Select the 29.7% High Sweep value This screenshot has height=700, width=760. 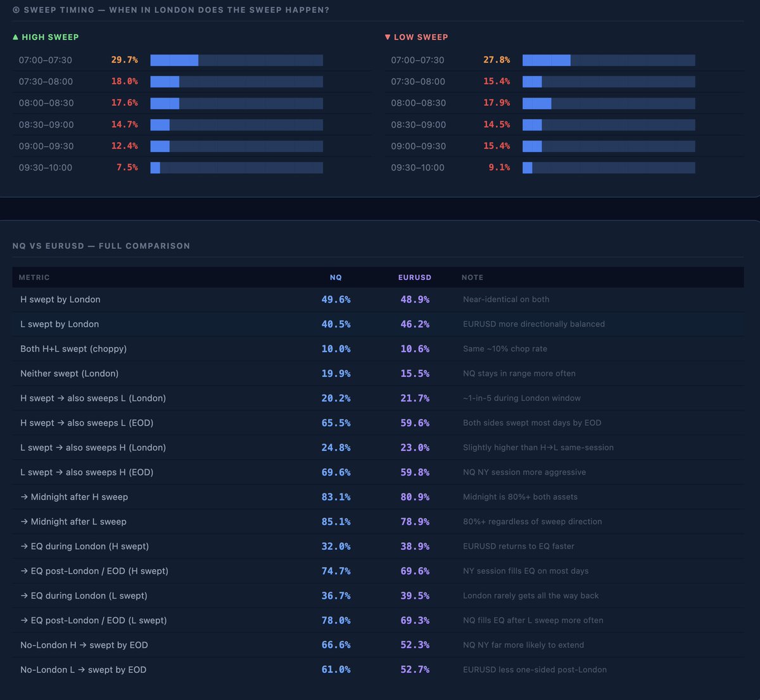point(125,60)
